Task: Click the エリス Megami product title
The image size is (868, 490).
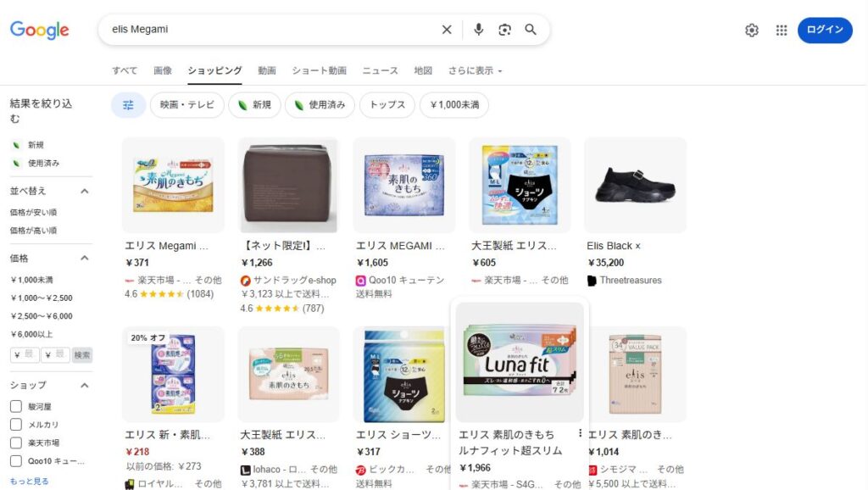Action: coord(167,246)
